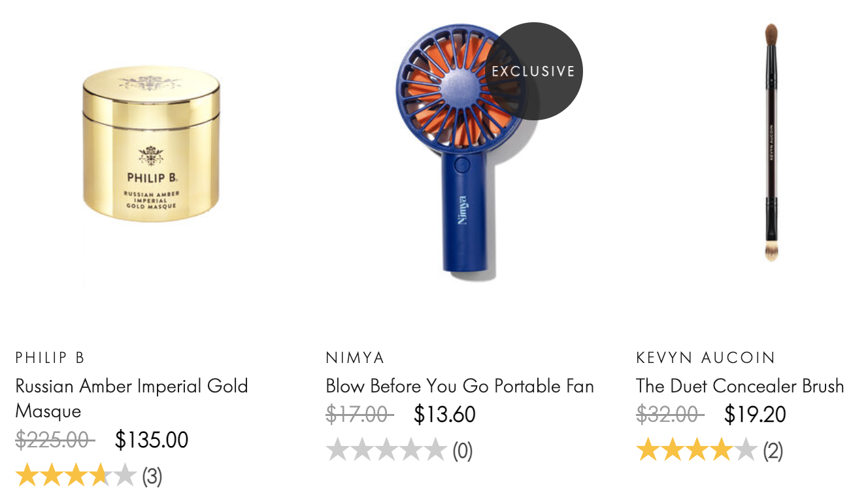This screenshot has width=868, height=501.
Task: Click the $135.00 sale price
Action: pos(152,440)
